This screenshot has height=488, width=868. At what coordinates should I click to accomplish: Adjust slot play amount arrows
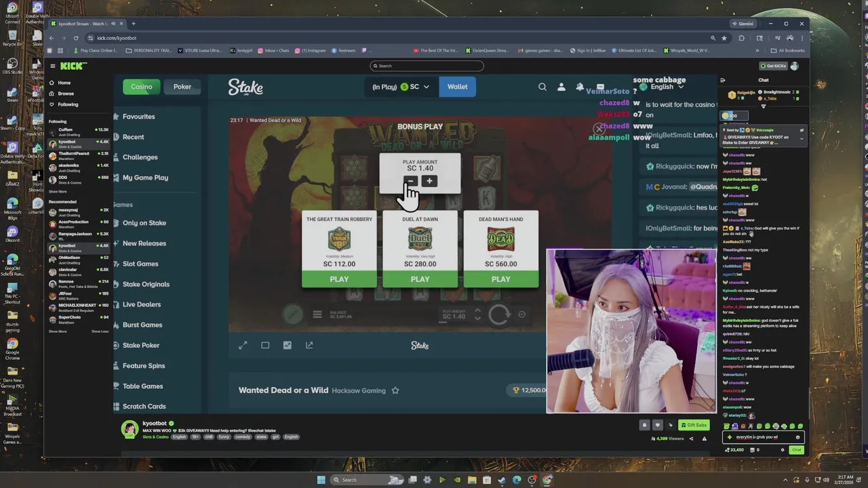[477, 314]
